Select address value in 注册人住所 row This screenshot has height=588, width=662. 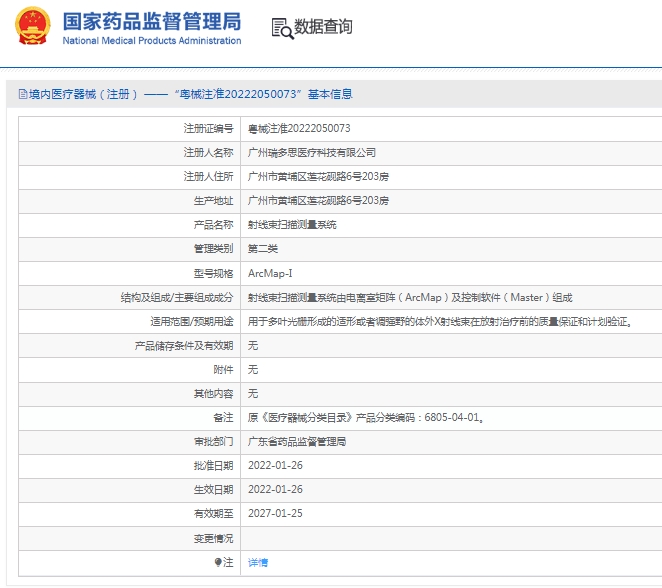[318, 176]
